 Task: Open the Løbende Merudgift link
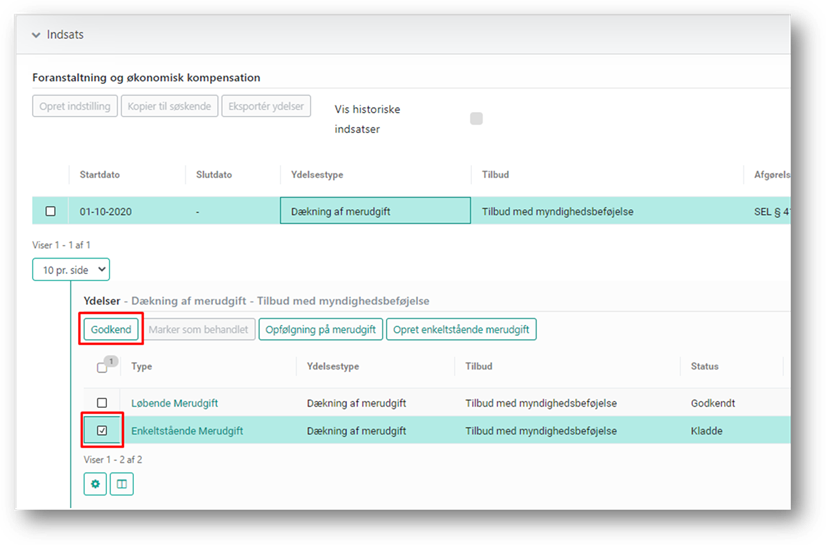coord(174,403)
